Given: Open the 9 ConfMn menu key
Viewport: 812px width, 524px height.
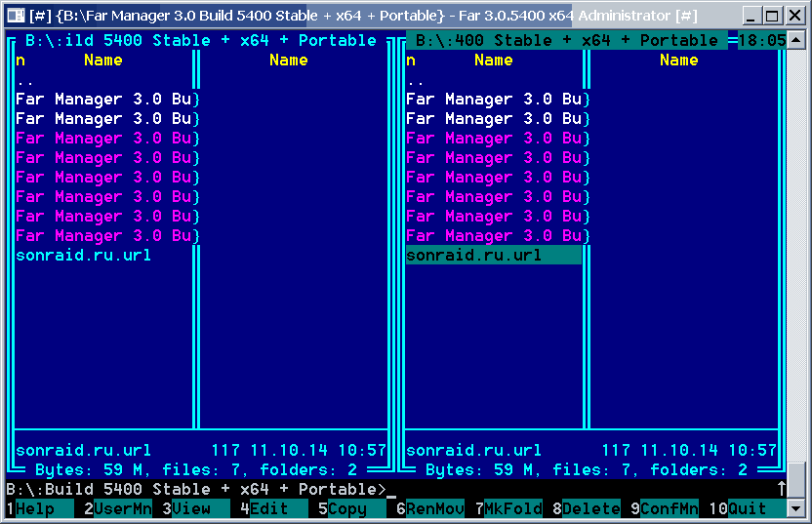Looking at the screenshot, I should tap(665, 509).
